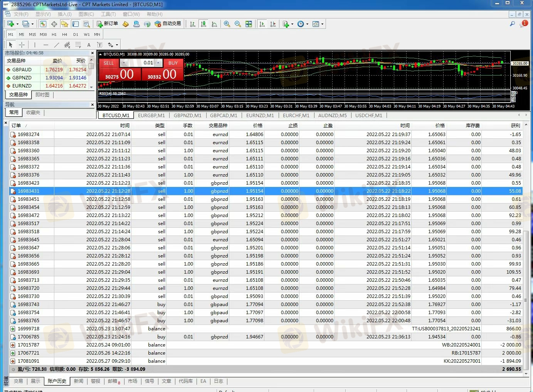
Task: Select the Fibonacci retracement tool
Action: pyautogui.click(x=78, y=45)
